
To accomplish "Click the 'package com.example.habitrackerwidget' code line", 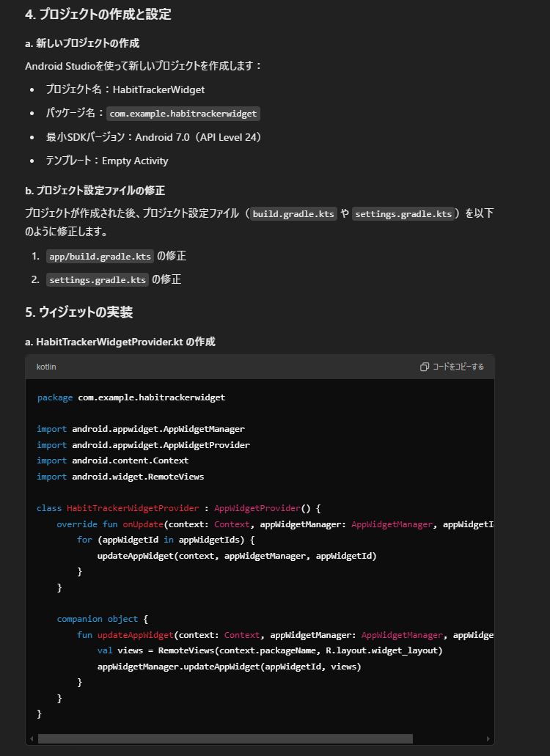I will 131,397.
